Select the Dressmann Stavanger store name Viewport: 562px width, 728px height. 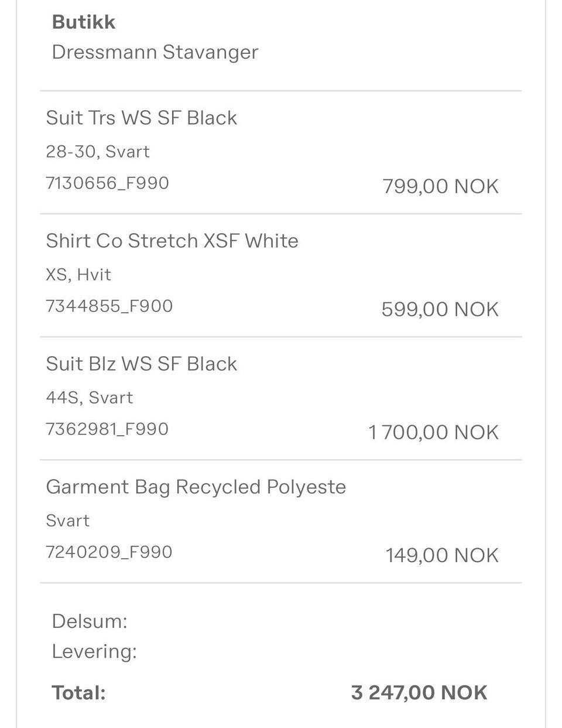pos(155,52)
